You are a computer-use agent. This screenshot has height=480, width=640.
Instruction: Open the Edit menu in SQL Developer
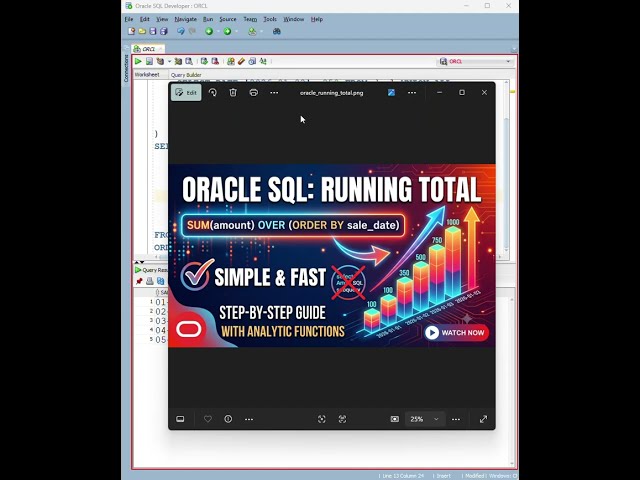click(x=145, y=19)
